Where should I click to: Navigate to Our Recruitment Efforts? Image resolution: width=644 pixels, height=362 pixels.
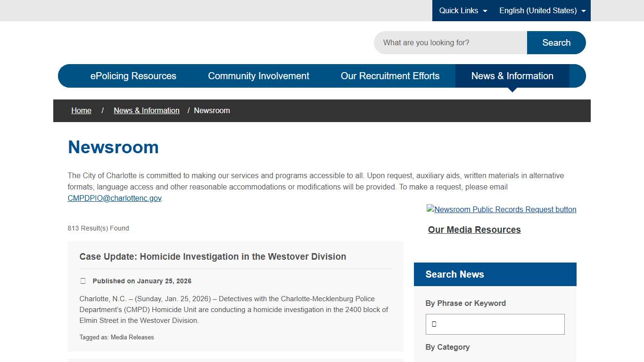click(390, 75)
